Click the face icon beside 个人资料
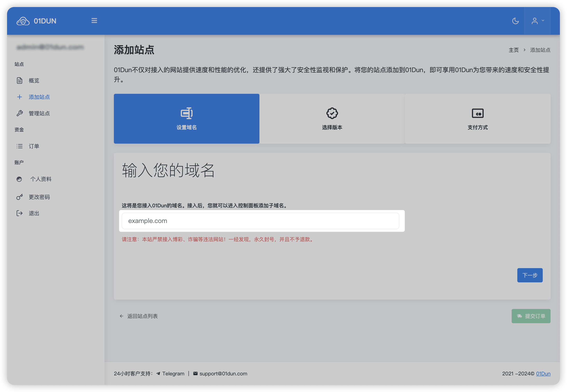 (x=19, y=179)
